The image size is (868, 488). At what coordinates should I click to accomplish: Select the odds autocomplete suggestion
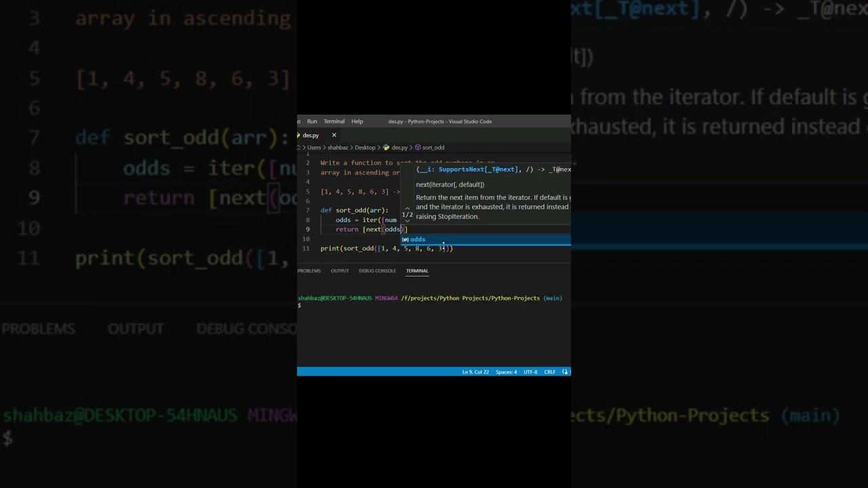pyautogui.click(x=486, y=239)
